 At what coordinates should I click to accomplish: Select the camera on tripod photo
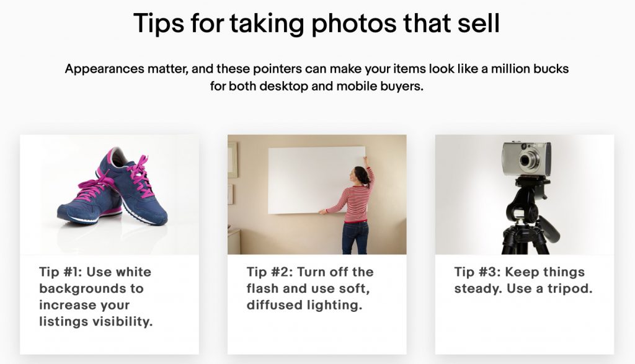coord(525,194)
